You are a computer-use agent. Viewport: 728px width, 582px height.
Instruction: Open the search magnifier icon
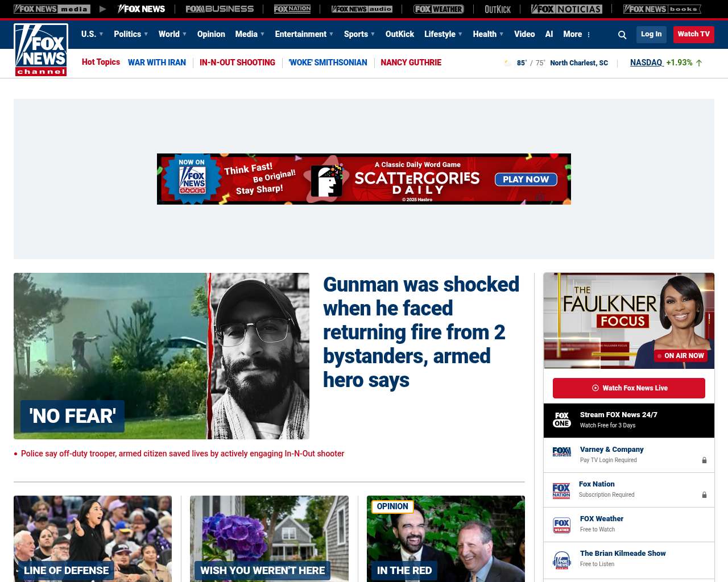pyautogui.click(x=622, y=35)
